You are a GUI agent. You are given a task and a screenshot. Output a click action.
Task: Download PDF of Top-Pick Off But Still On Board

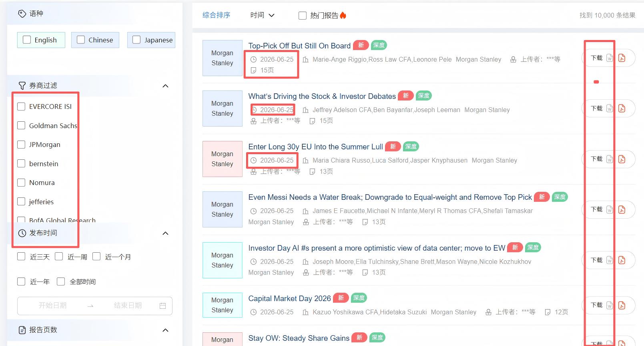click(622, 58)
